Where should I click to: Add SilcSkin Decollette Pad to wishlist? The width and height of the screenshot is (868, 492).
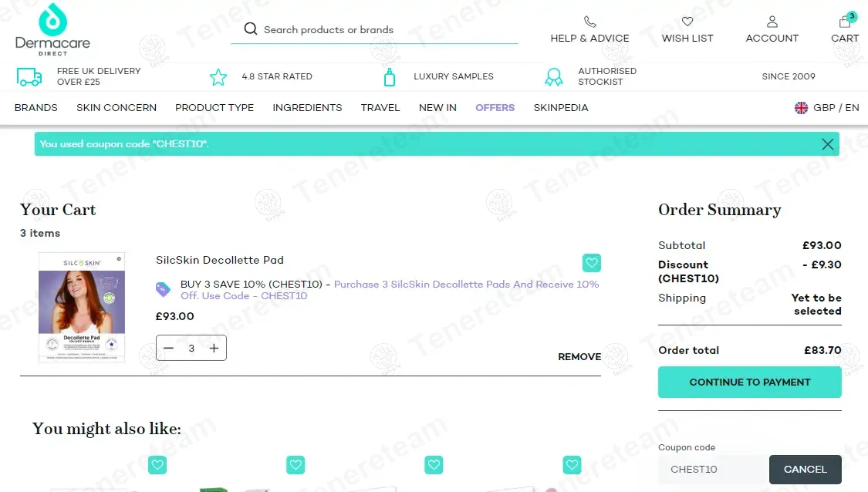click(591, 263)
